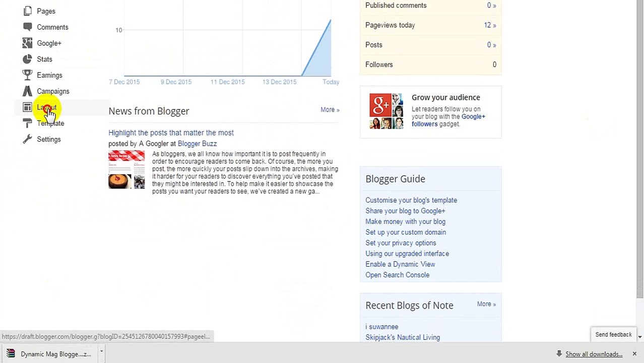The height and width of the screenshot is (363, 644).
Task: Open the Open Search Console link
Action: [x=397, y=275]
